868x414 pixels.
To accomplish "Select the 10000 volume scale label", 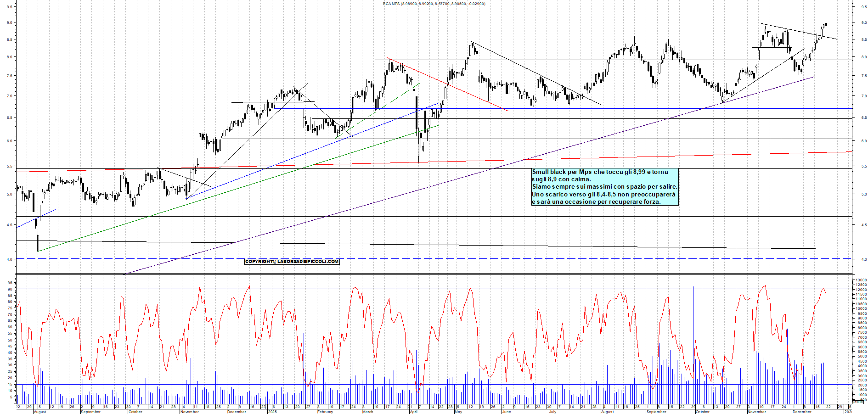I will pos(861,308).
